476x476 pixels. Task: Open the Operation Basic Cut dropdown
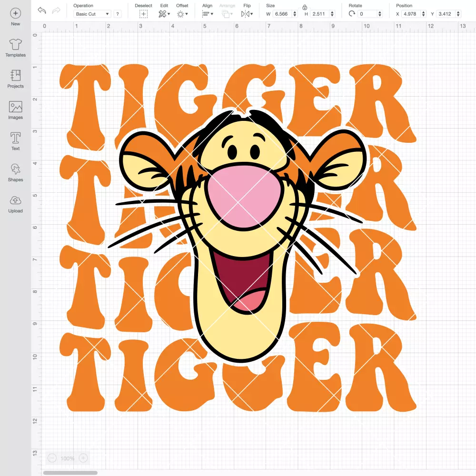click(x=92, y=14)
